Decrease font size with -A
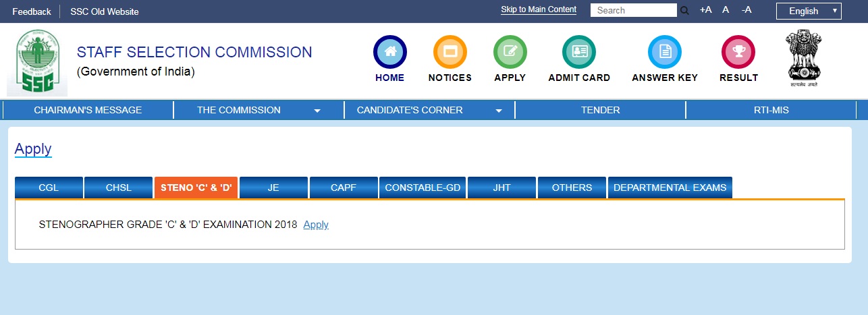 pyautogui.click(x=747, y=10)
